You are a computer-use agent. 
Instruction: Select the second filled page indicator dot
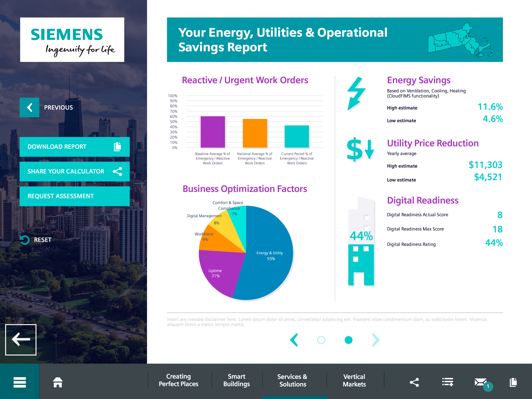coord(348,340)
